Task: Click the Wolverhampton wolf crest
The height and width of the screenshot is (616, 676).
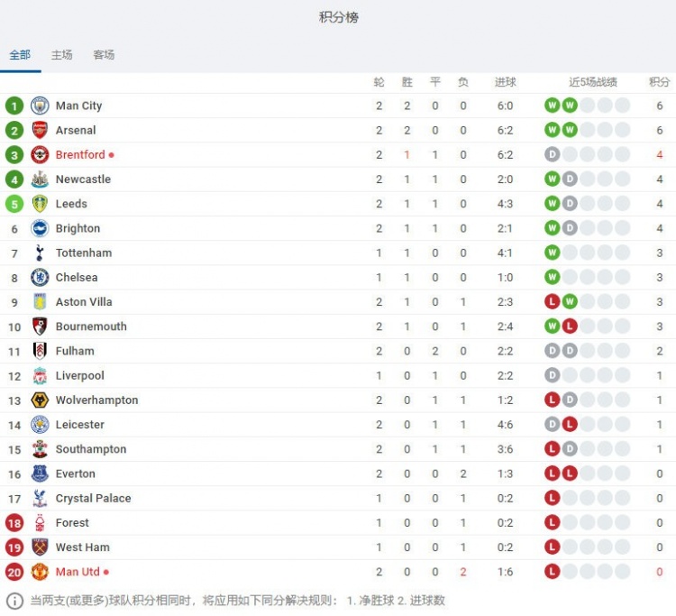Action: coord(40,400)
